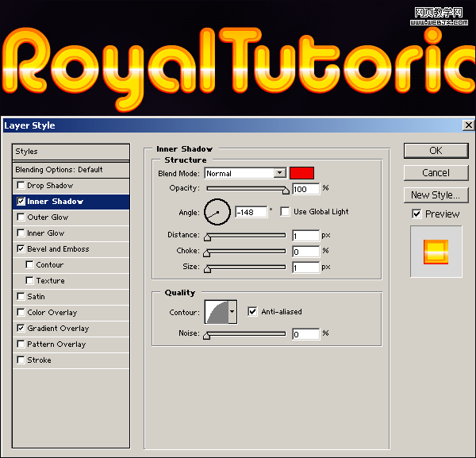Select the Bevel and Emboss label

tap(58, 248)
